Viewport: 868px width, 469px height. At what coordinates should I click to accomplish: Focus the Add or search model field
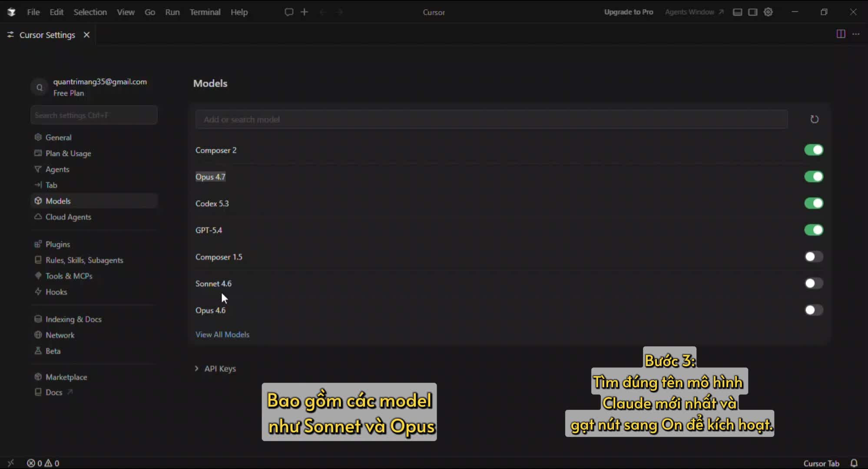click(491, 119)
